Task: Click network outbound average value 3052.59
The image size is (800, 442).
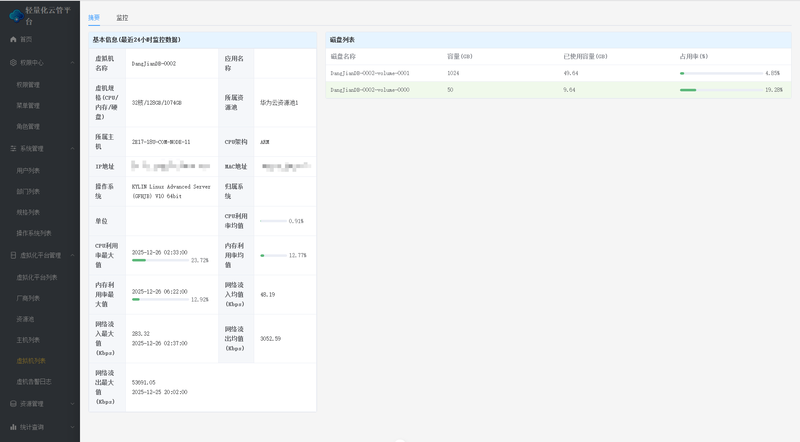Action: coord(270,338)
